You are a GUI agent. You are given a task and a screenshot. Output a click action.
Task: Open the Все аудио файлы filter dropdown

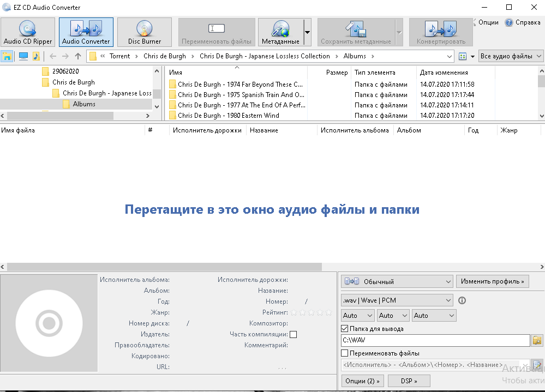click(x=511, y=56)
